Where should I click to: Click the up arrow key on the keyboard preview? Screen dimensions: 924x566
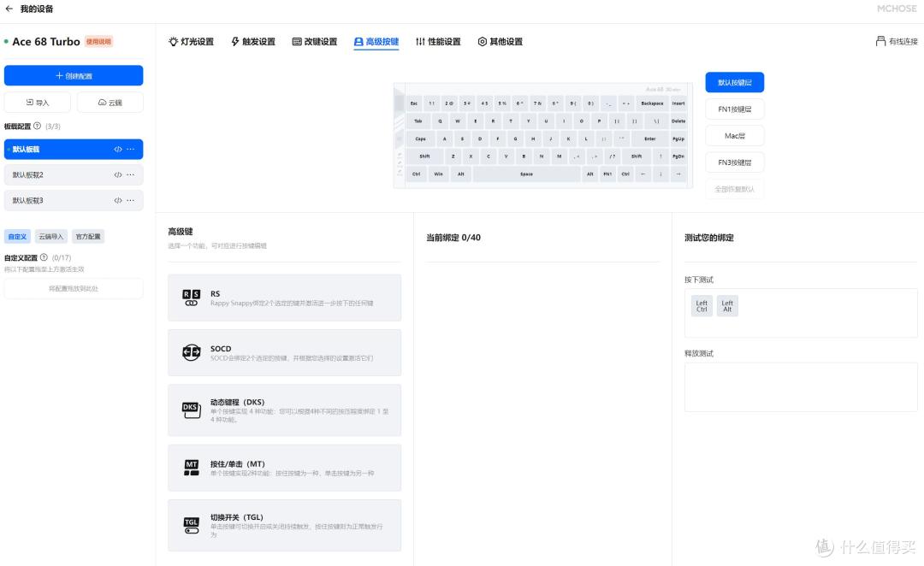coord(660,156)
